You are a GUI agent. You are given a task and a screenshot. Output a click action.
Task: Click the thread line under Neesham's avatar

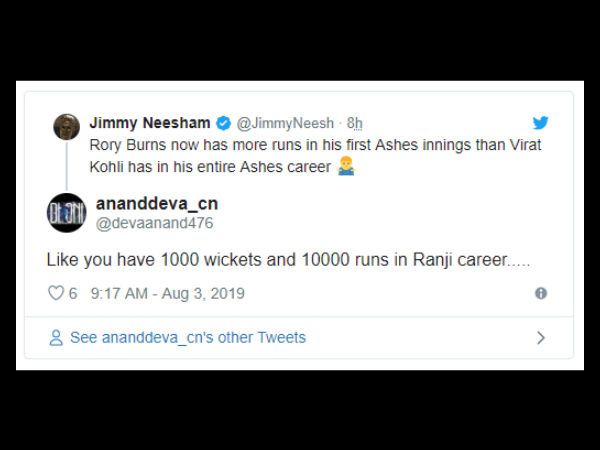pos(66,165)
